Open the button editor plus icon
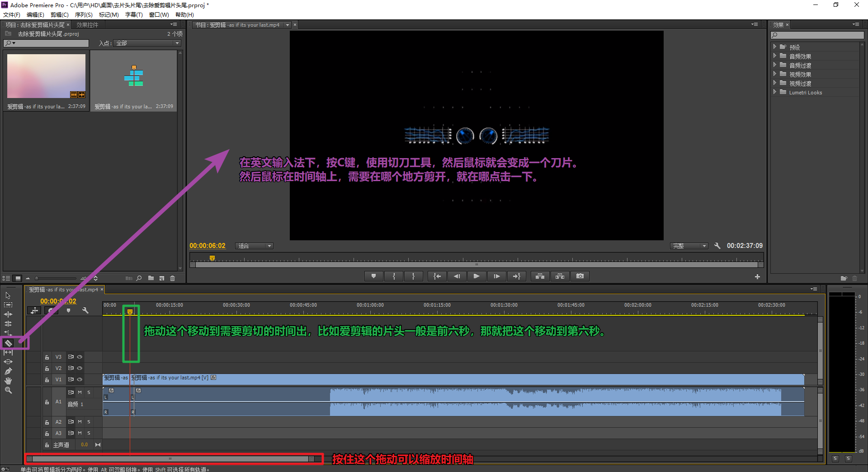868x472 pixels. click(x=757, y=277)
